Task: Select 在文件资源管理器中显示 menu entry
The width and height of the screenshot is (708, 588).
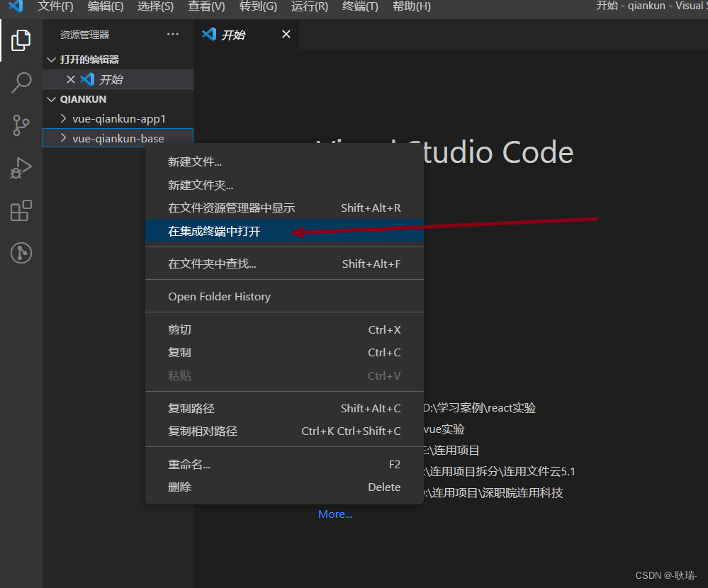Action: coord(284,208)
